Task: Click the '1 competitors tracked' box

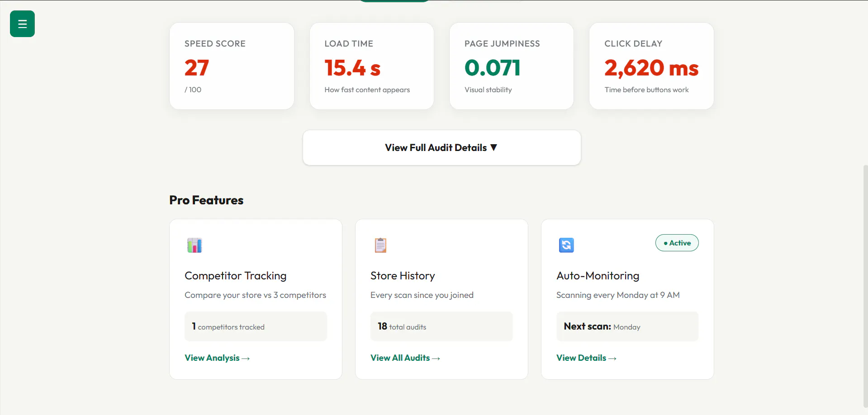Action: [x=256, y=326]
